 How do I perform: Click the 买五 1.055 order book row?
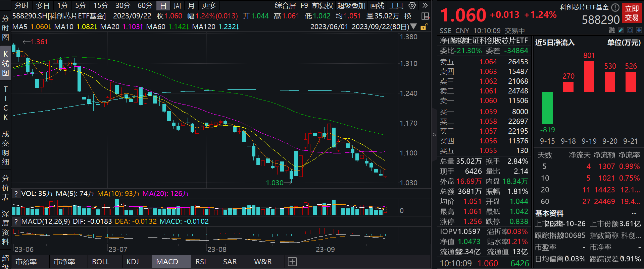point(484,150)
